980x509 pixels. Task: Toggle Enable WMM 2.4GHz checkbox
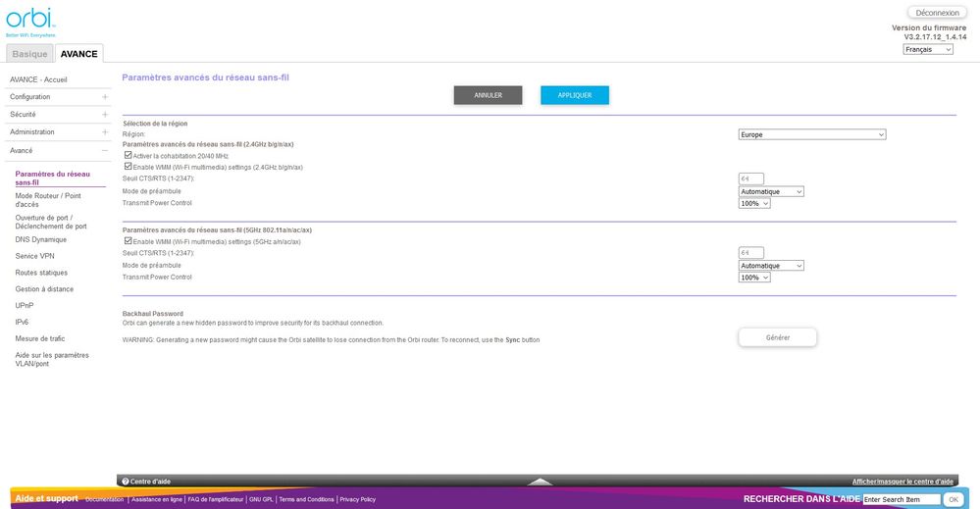129,166
